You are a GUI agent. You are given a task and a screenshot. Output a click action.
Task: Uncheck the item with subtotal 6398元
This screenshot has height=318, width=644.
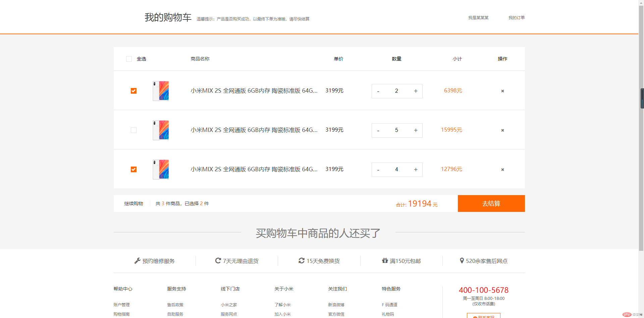(133, 91)
